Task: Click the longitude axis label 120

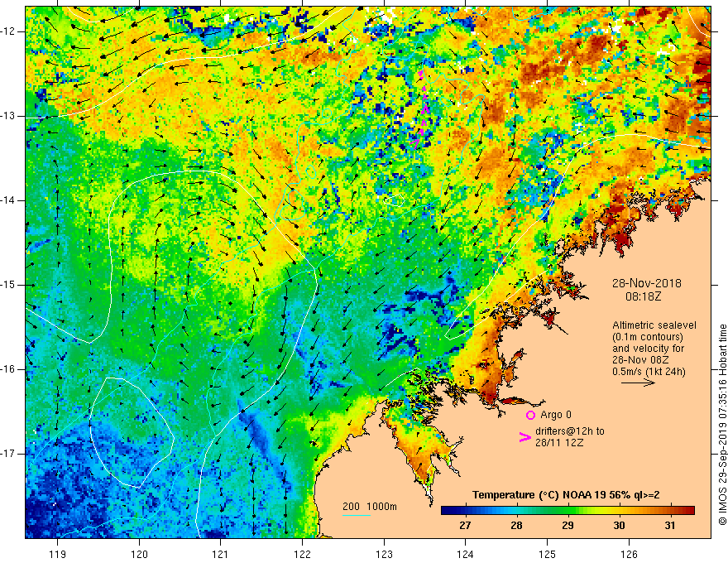Action: pyautogui.click(x=139, y=554)
